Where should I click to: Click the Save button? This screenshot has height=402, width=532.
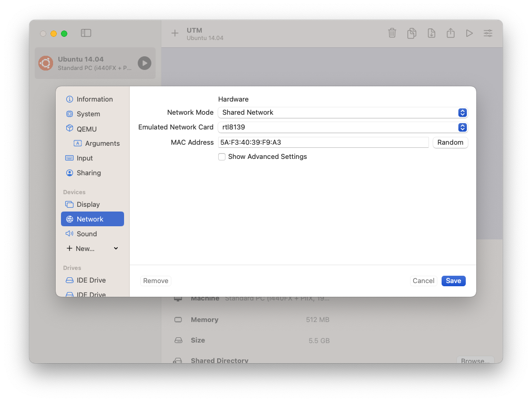[453, 281]
